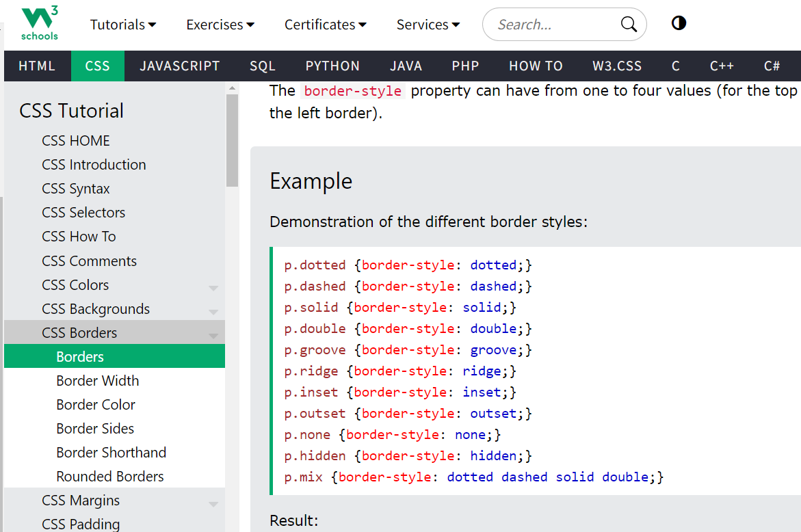This screenshot has width=801, height=532.
Task: Open Border Color subitem
Action: coord(114,404)
